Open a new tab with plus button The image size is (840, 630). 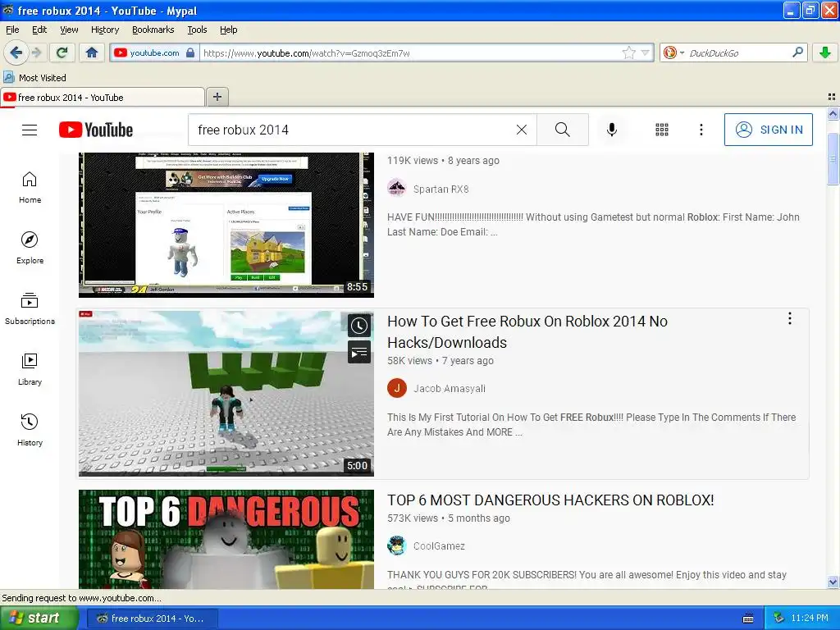pos(217,97)
